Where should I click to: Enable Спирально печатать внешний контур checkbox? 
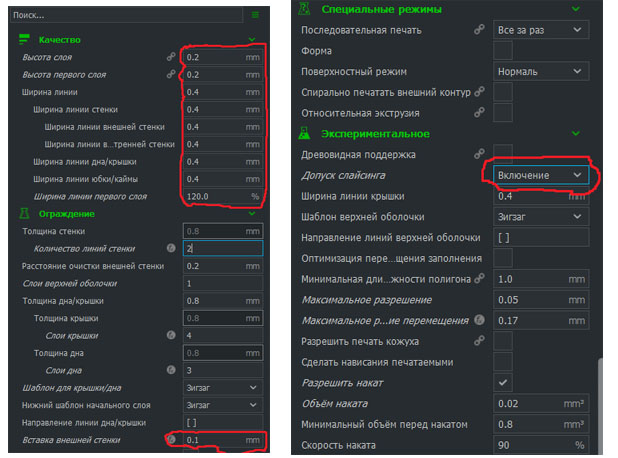pyautogui.click(x=503, y=92)
